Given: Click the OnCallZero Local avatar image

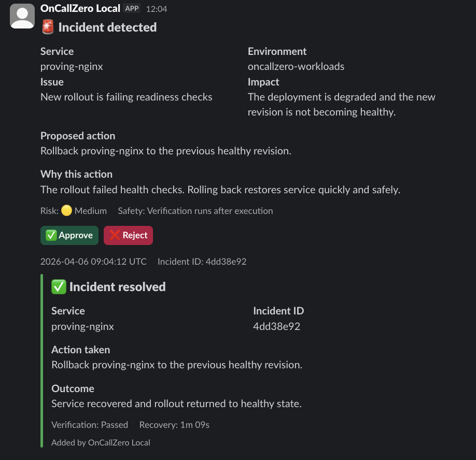Looking at the screenshot, I should tap(22, 16).
